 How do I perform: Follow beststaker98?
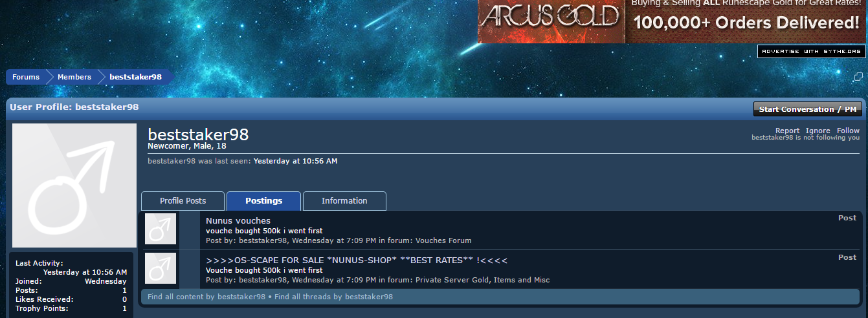(848, 131)
